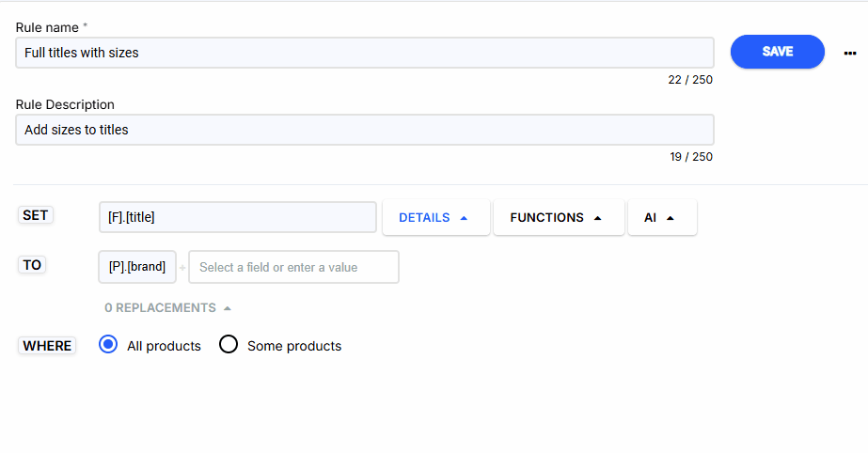
Task: Click the Rule name label text
Action: (47, 27)
